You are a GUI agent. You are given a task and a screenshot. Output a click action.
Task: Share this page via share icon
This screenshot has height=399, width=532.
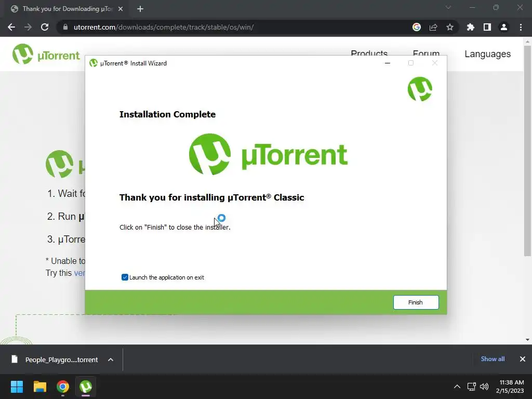433,27
